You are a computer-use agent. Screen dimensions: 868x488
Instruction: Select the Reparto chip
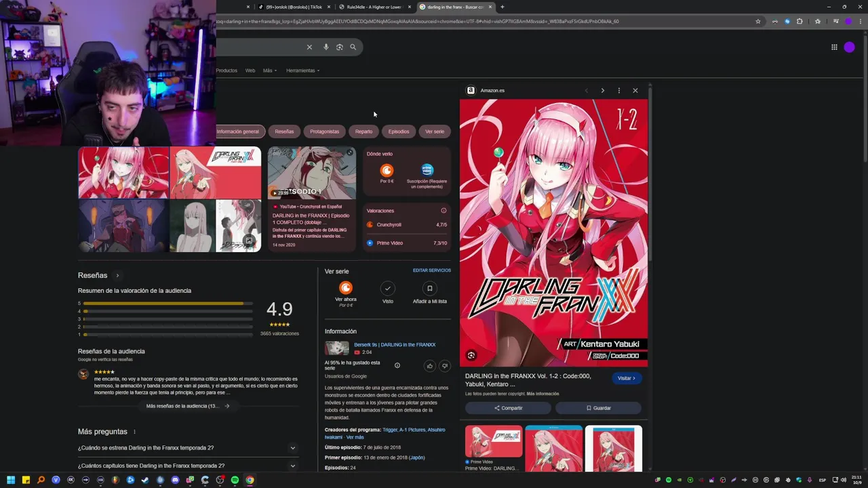(363, 131)
